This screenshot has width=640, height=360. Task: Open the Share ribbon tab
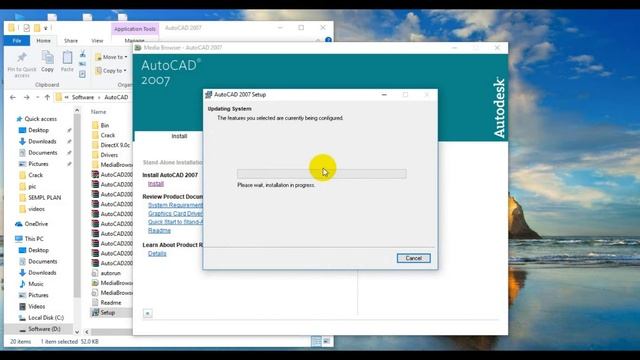[71, 41]
